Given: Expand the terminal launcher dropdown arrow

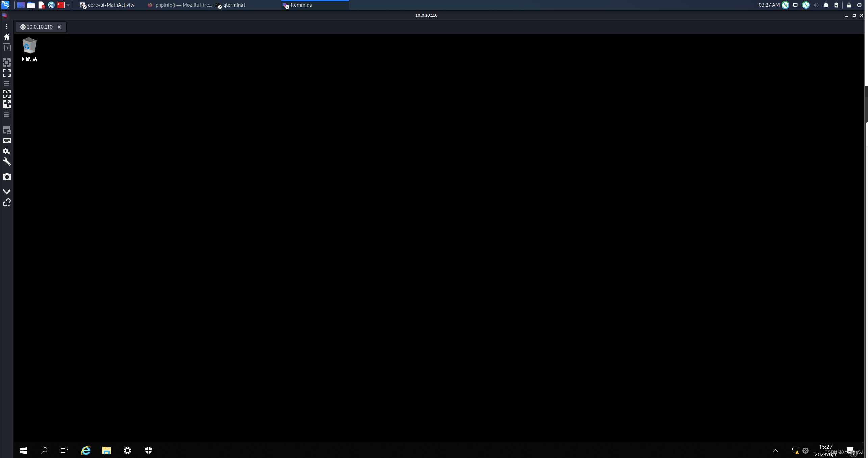Looking at the screenshot, I should tap(68, 5).
